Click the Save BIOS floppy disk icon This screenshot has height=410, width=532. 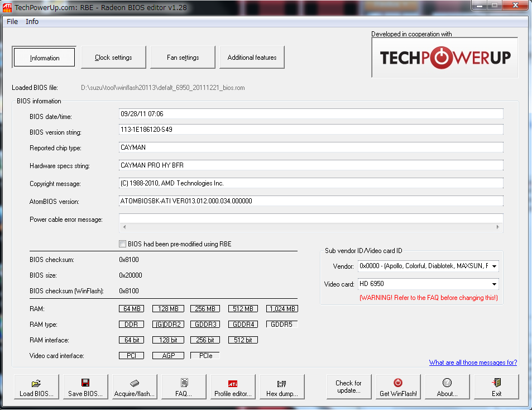(x=85, y=383)
